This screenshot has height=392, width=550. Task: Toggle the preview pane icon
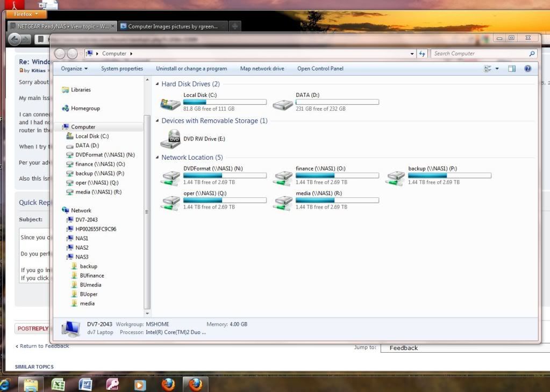coord(512,69)
